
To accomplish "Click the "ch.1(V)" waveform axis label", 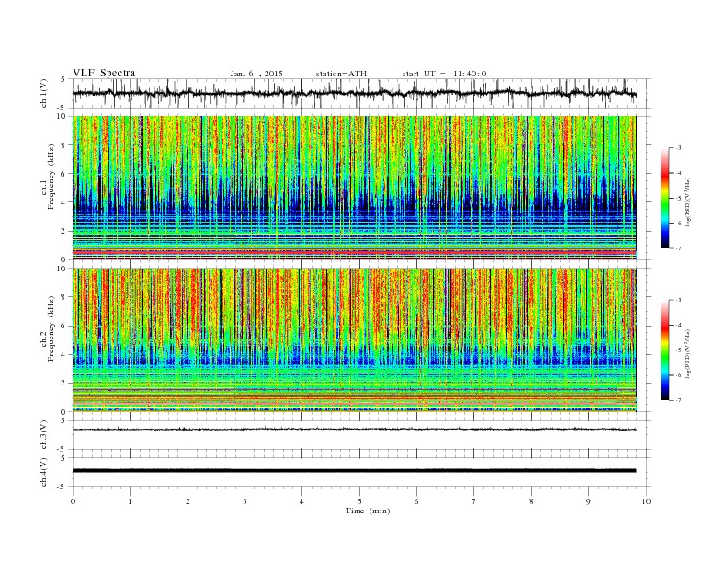I will click(44, 93).
